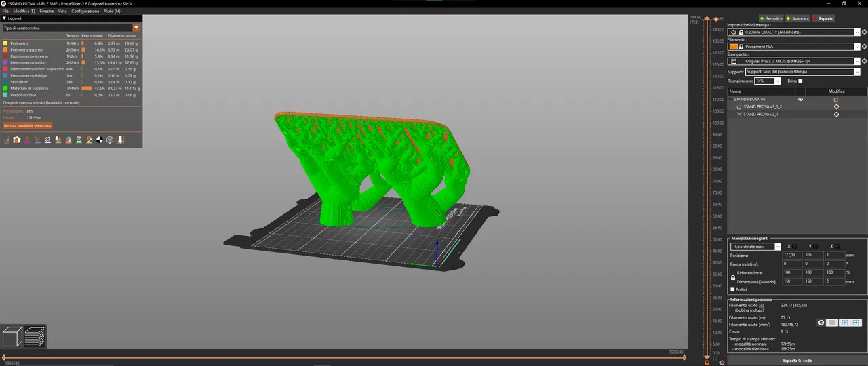Image resolution: width=868 pixels, height=366 pixels.
Task: Toggle retractions icon in legend toolbar
Action: click(27, 140)
